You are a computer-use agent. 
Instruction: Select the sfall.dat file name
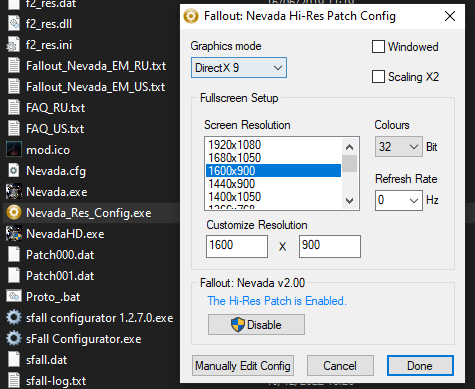pos(46,360)
